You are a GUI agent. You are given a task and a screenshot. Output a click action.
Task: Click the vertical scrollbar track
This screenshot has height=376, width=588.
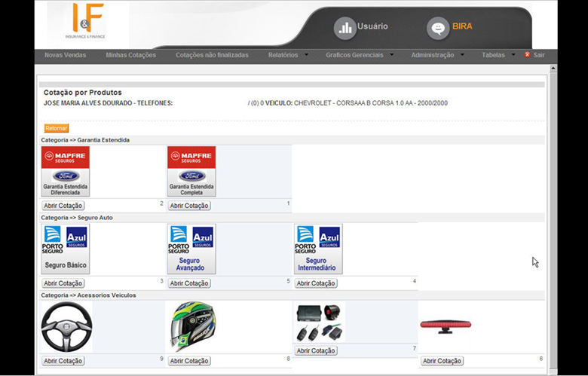point(553,219)
